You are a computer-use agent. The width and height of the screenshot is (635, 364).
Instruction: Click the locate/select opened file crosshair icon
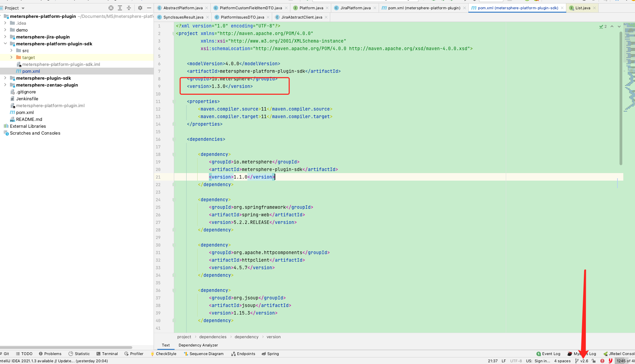[x=111, y=8]
